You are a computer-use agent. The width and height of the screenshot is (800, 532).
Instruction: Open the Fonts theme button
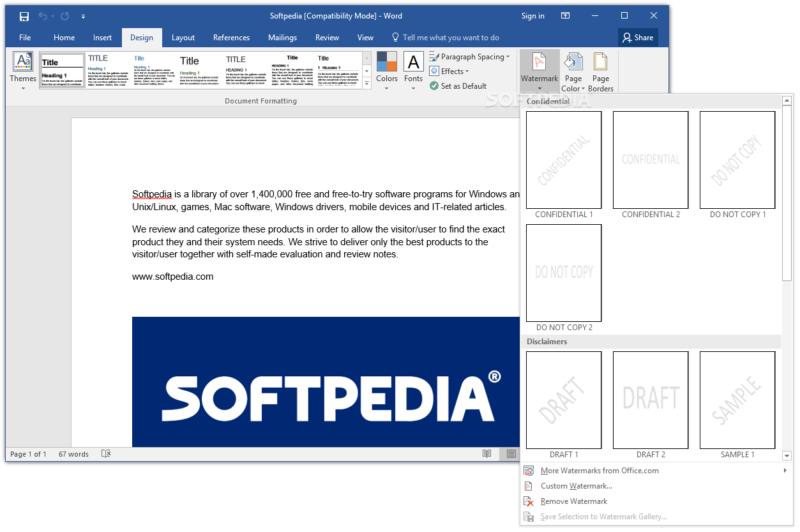coord(413,71)
